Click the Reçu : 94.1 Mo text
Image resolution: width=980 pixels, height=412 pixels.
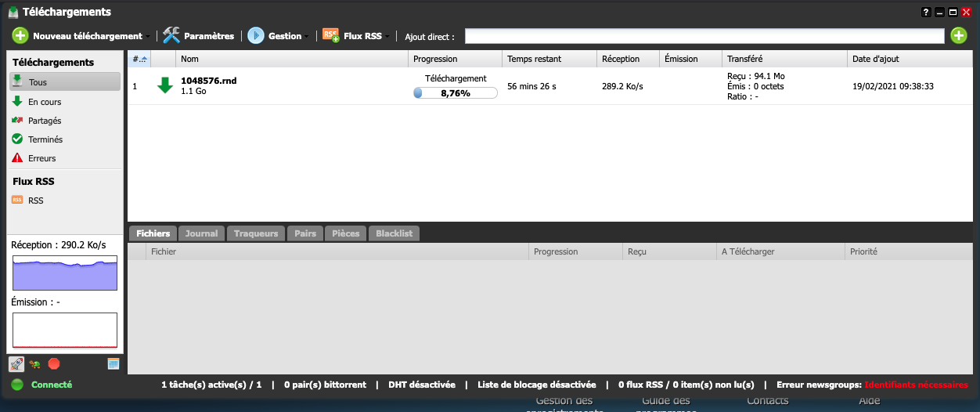pos(755,76)
